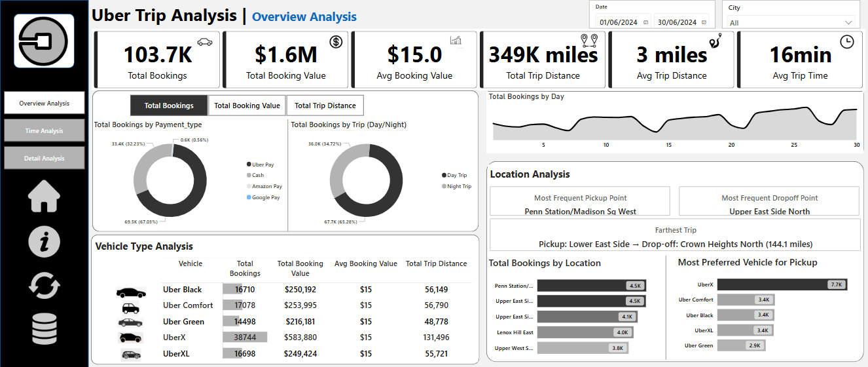The image size is (868, 367).
Task: Click the 103.7K Total Bookings value
Action: coord(157,54)
